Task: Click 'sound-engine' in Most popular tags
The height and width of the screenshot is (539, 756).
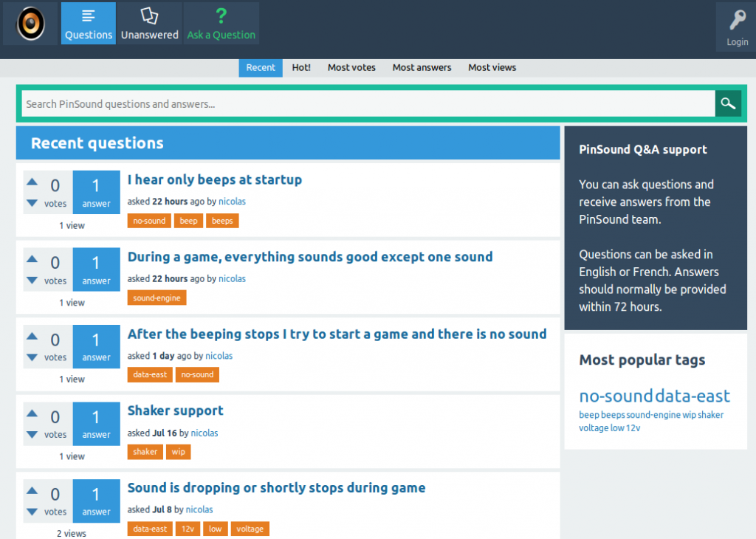Action: [653, 415]
